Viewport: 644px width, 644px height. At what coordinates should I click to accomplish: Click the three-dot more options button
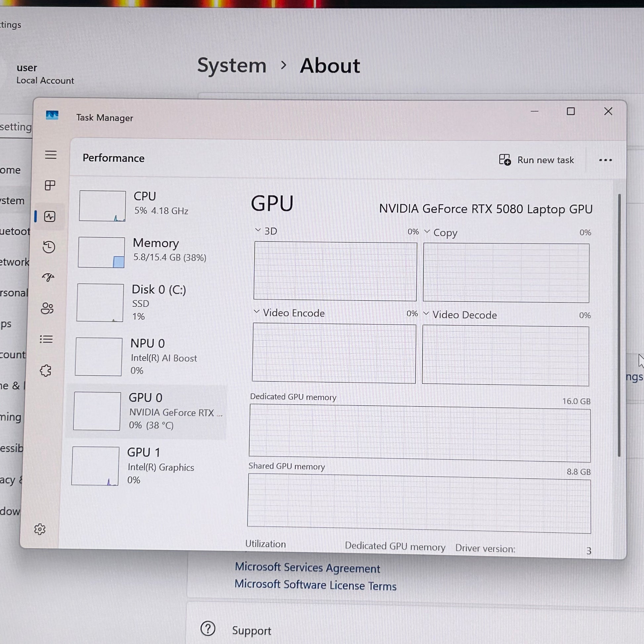coord(605,160)
